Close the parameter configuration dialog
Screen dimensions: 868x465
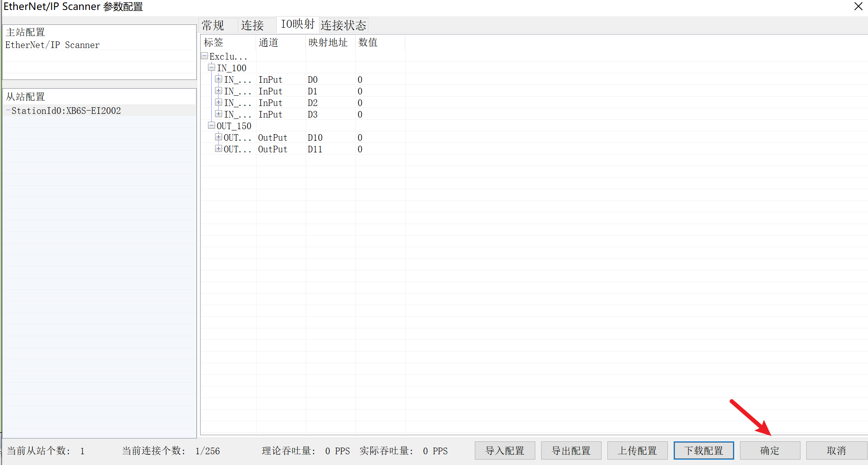pyautogui.click(x=858, y=7)
